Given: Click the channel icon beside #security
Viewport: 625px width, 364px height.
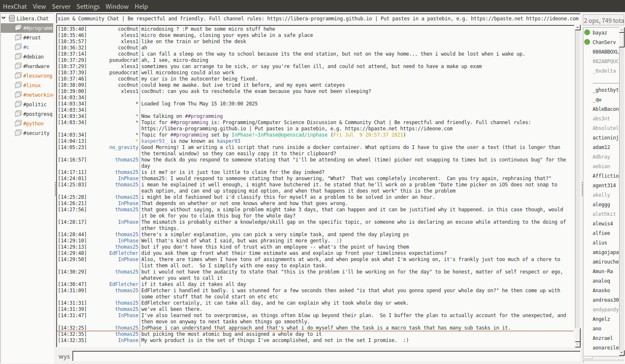Looking at the screenshot, I should [x=18, y=133].
